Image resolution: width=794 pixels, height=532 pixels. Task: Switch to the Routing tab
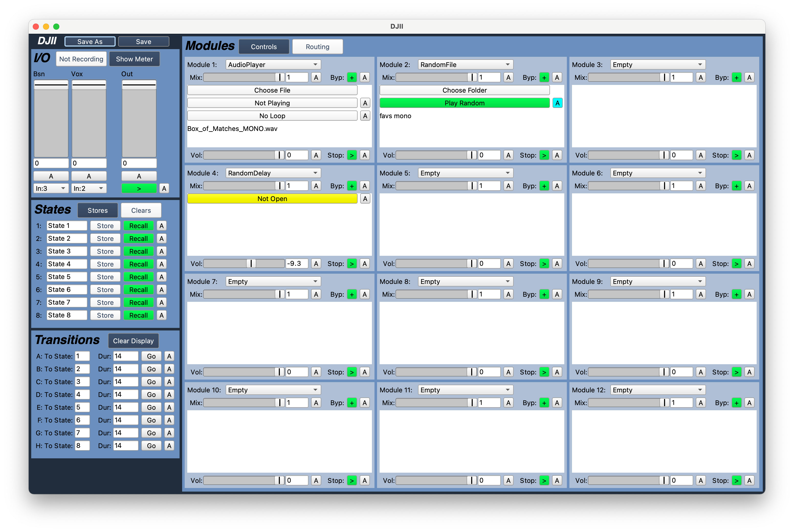[x=317, y=47]
